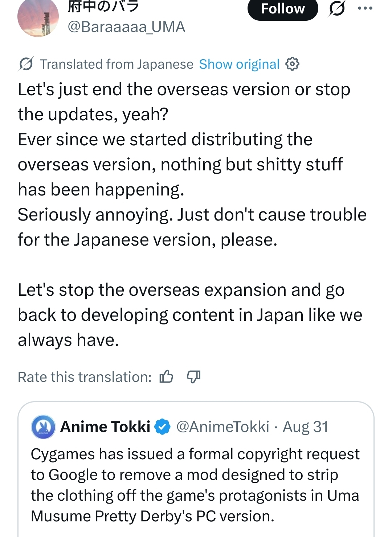Rate translation with thumbs down
Image resolution: width=392 pixels, height=537 pixels.
point(193,377)
